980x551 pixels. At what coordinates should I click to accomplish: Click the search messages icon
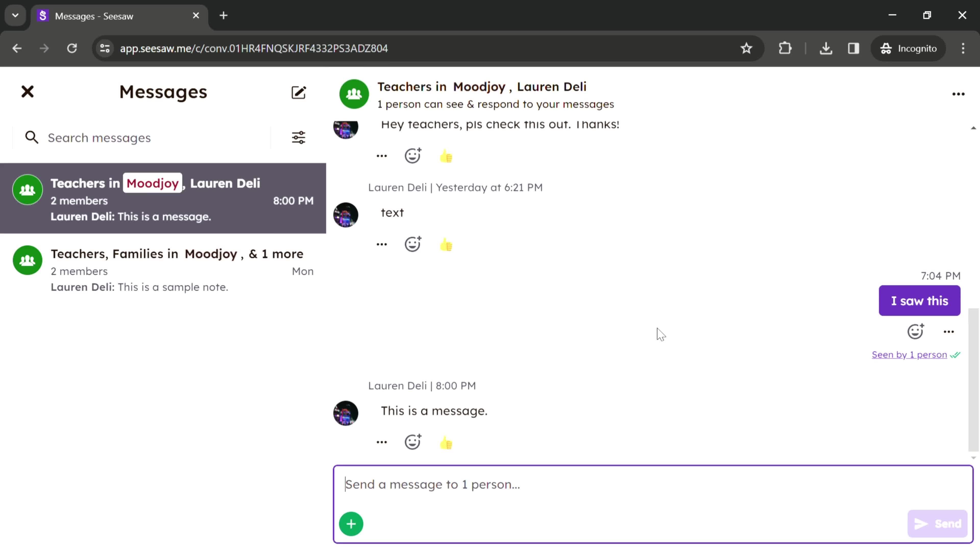pyautogui.click(x=32, y=137)
